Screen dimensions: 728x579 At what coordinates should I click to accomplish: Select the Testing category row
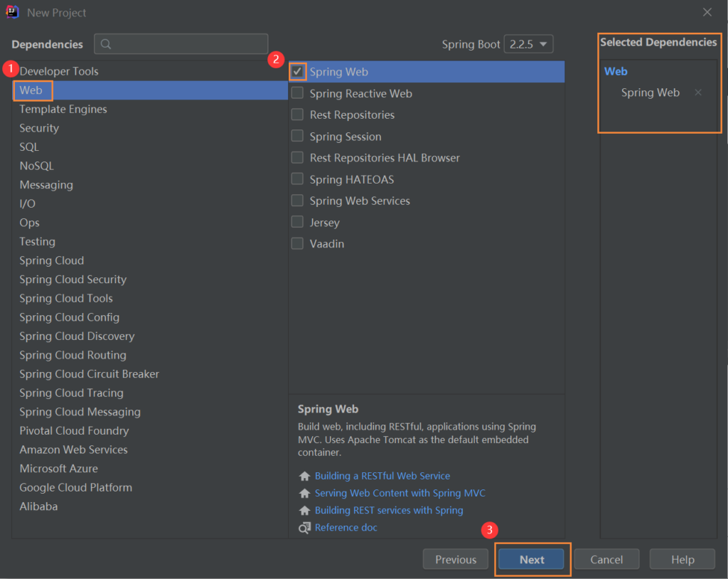[150, 242]
